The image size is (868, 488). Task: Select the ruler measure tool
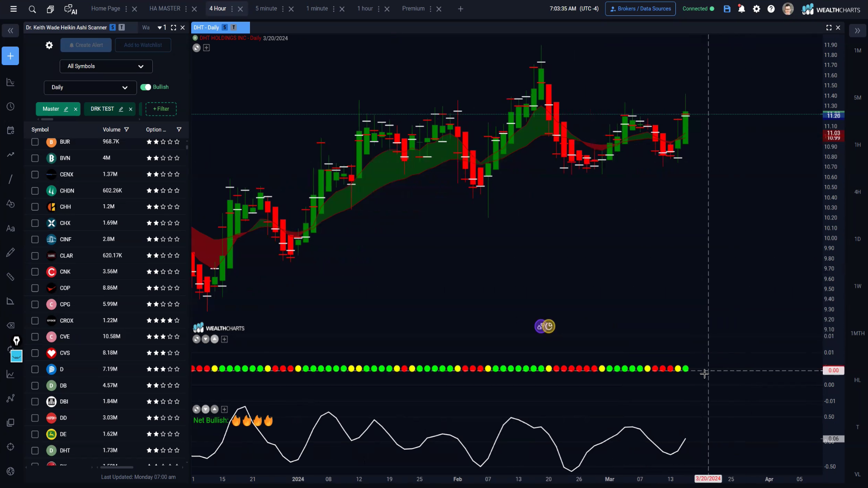tap(10, 277)
